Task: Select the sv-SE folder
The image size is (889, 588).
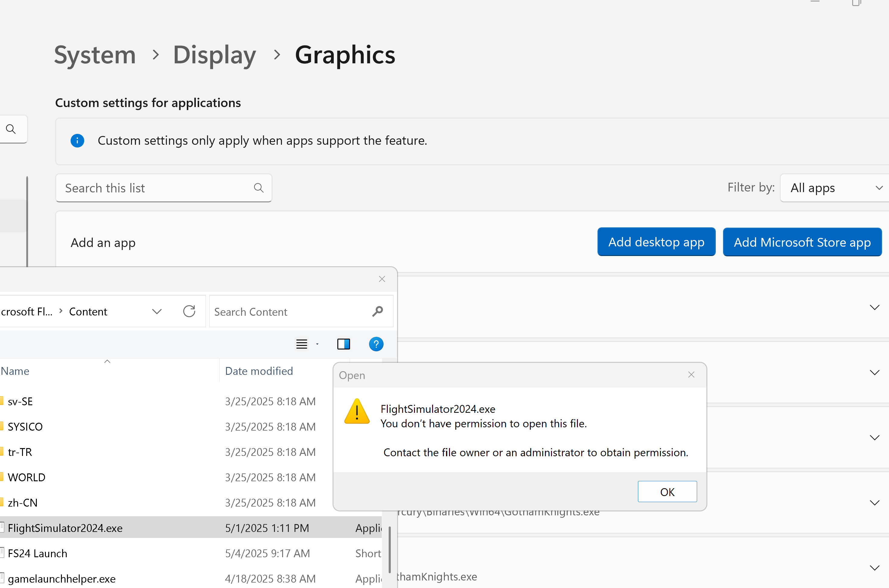Action: coord(20,401)
